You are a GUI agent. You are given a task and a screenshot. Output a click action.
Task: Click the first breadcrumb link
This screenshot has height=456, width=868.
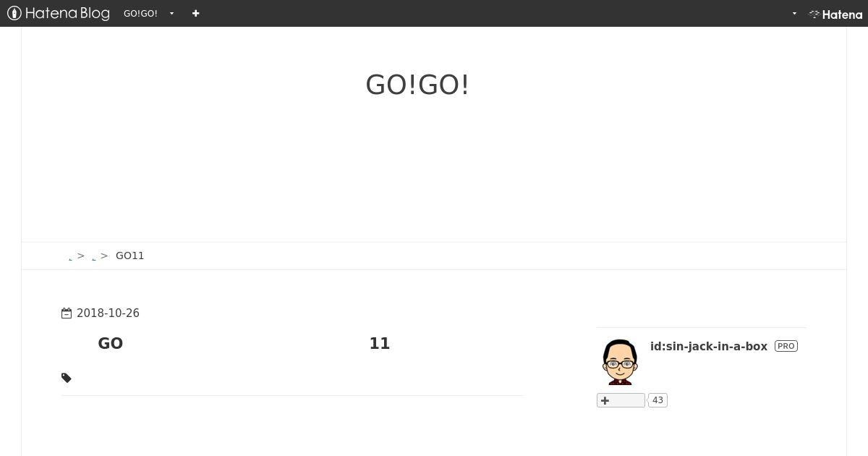pyautogui.click(x=70, y=258)
